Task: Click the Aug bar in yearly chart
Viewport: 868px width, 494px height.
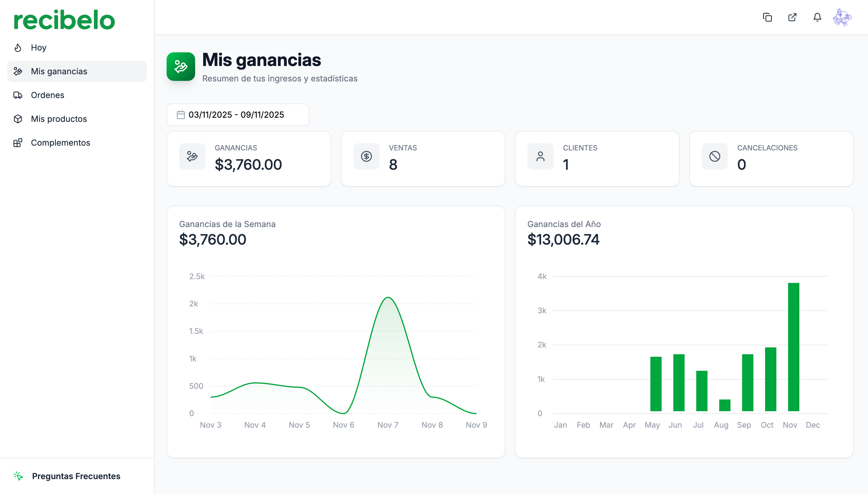Action: [724, 405]
